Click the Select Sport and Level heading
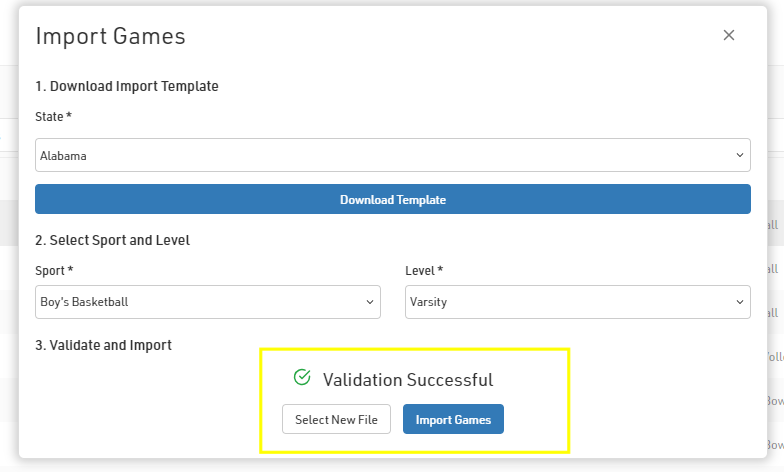This screenshot has height=472, width=784. [x=112, y=240]
